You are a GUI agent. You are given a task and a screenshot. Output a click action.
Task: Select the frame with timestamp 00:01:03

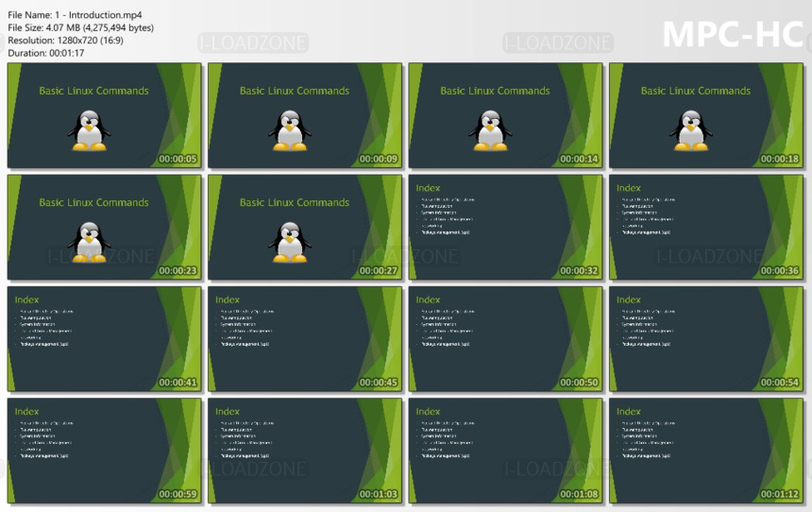[305, 451]
